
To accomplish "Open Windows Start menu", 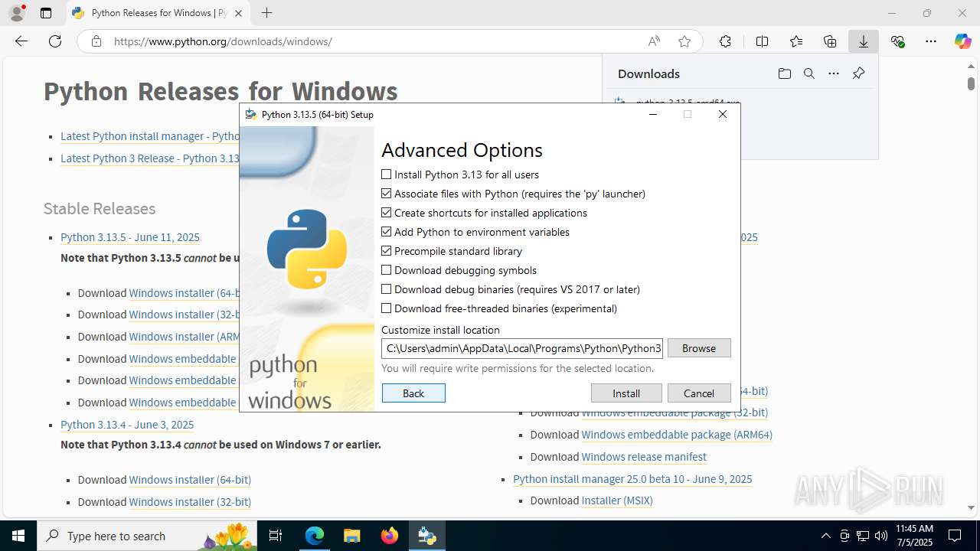I will (18, 536).
